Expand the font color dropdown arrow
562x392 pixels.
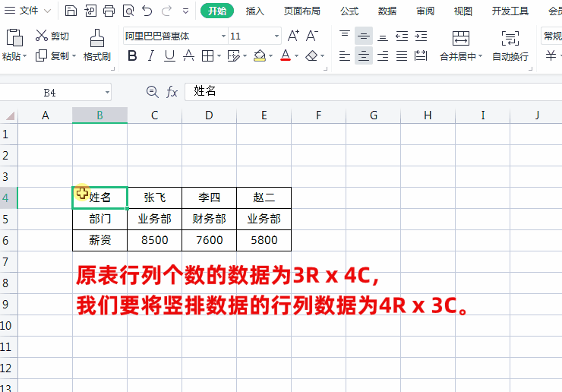click(x=296, y=56)
